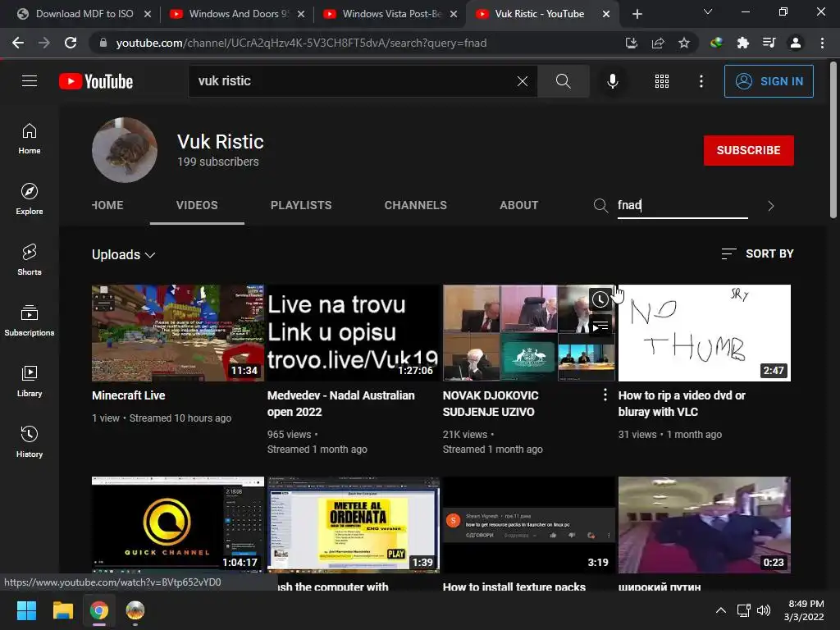Open options for NOVAK DJOKOVIC video

[x=605, y=395]
